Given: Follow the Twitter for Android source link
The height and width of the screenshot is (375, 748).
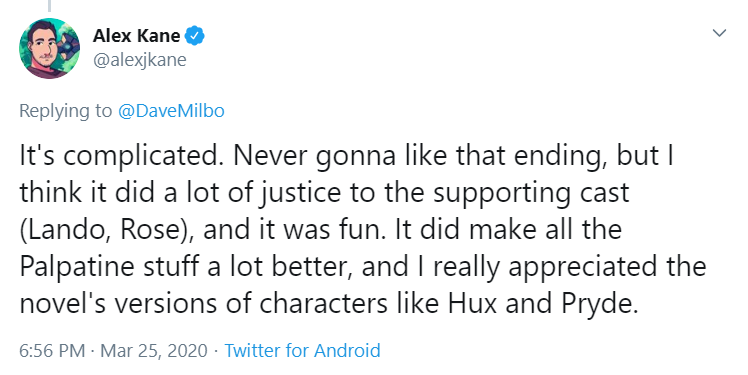Looking at the screenshot, I should pos(302,351).
